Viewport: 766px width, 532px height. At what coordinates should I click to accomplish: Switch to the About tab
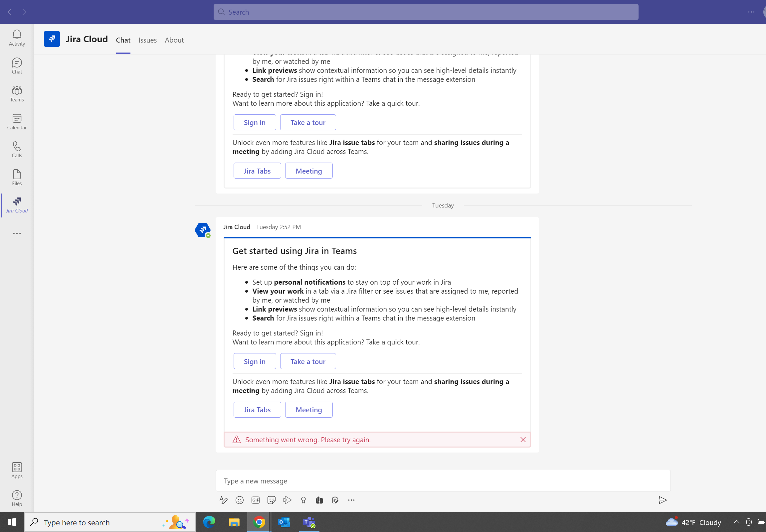pyautogui.click(x=174, y=40)
